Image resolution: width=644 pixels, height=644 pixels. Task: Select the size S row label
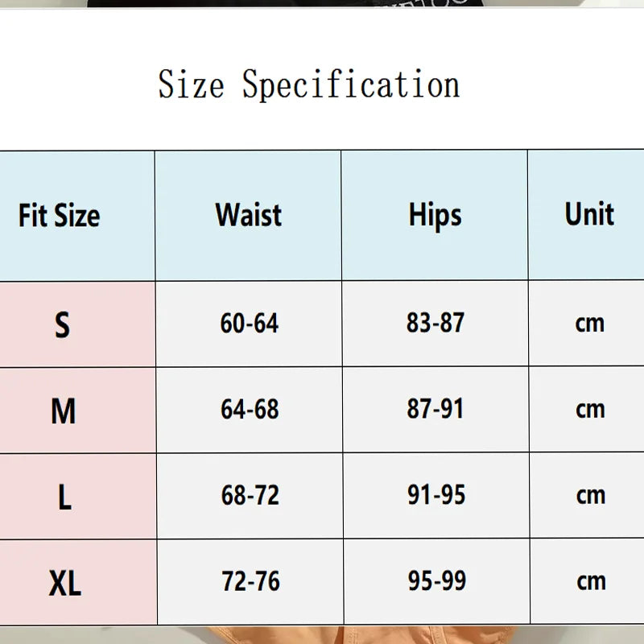[x=62, y=325]
